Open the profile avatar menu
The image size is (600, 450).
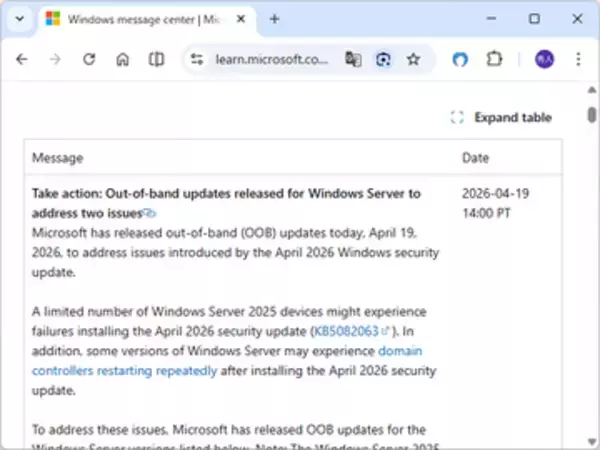coord(545,59)
